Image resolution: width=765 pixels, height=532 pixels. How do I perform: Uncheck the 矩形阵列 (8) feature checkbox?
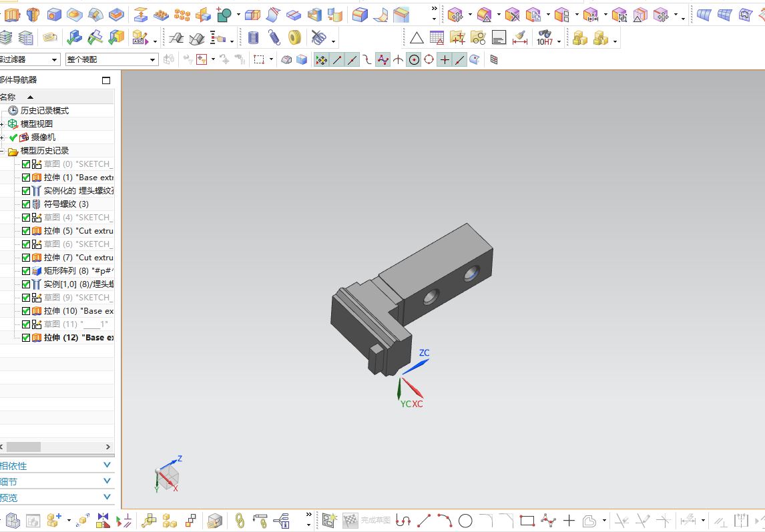[26, 271]
